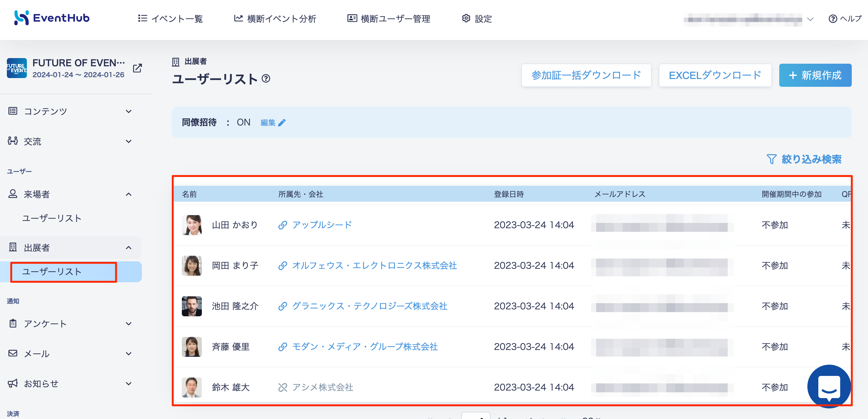This screenshot has height=419, width=868.
Task: Click the メール envelope icon
Action: [x=13, y=353]
